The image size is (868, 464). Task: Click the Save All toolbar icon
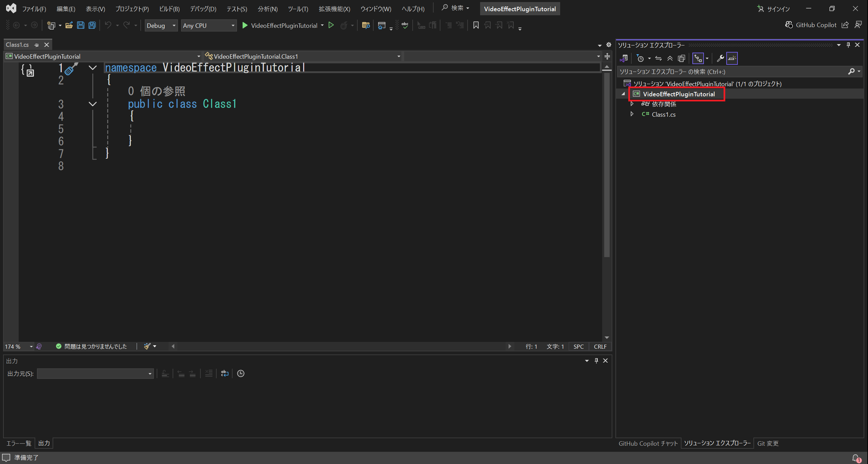(x=92, y=25)
